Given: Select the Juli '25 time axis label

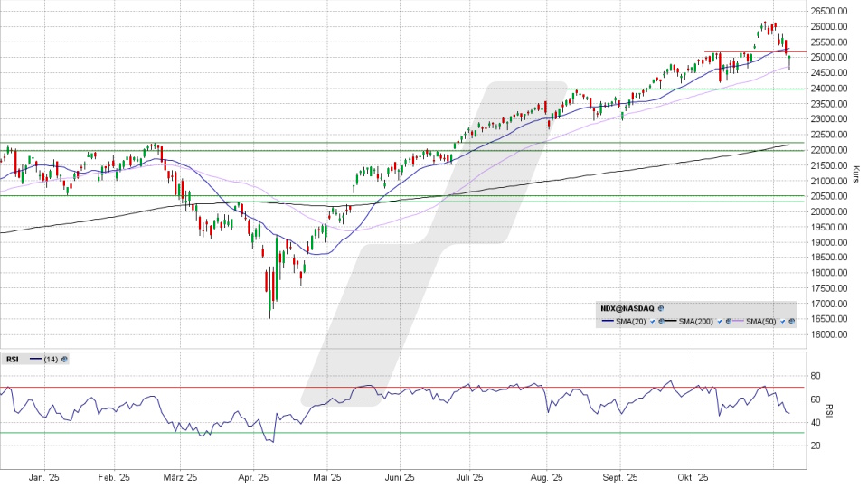Looking at the screenshot, I should click(x=470, y=477).
